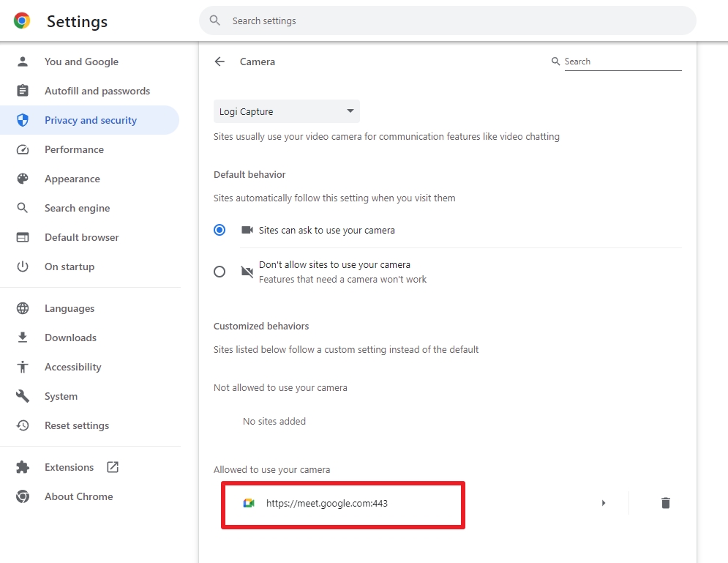Click the Chrome logo beside Settings
The width and height of the screenshot is (728, 563).
22,21
